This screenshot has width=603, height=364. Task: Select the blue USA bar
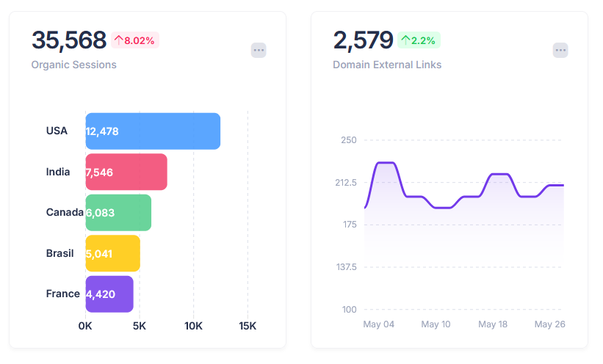(x=153, y=131)
